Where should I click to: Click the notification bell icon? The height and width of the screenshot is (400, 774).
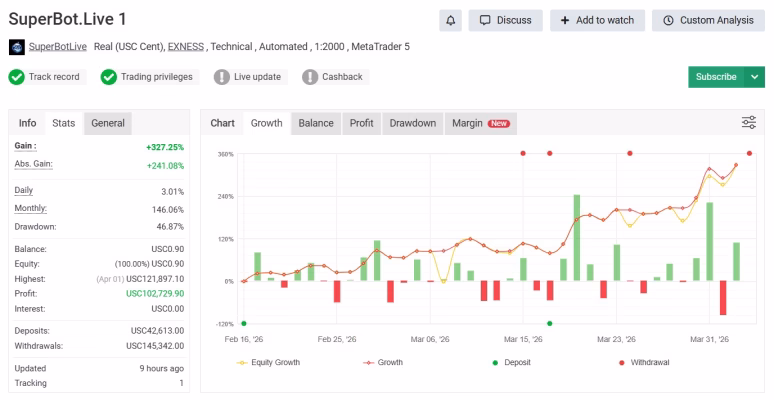pos(450,20)
